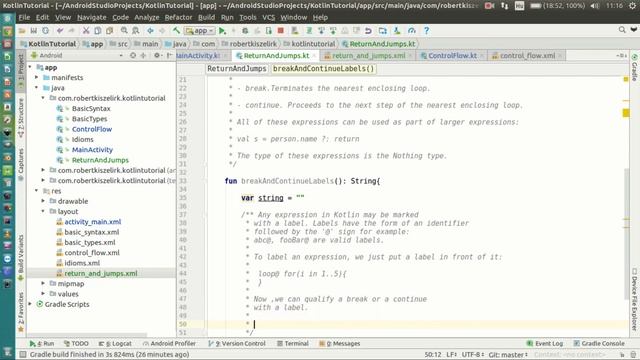Click the Copy toolbar icon

point(98,31)
